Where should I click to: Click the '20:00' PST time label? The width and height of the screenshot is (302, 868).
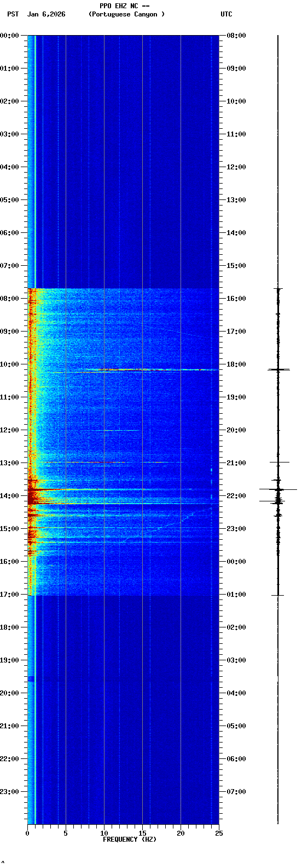tap(9, 693)
